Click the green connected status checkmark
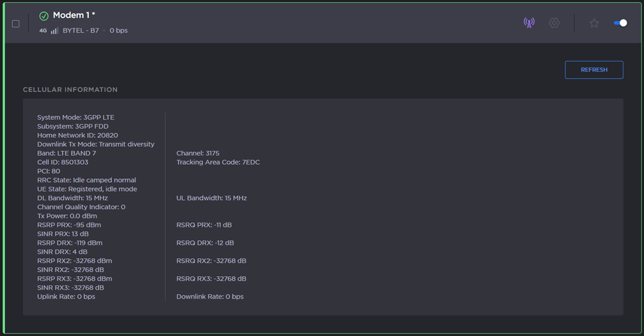 (44, 16)
